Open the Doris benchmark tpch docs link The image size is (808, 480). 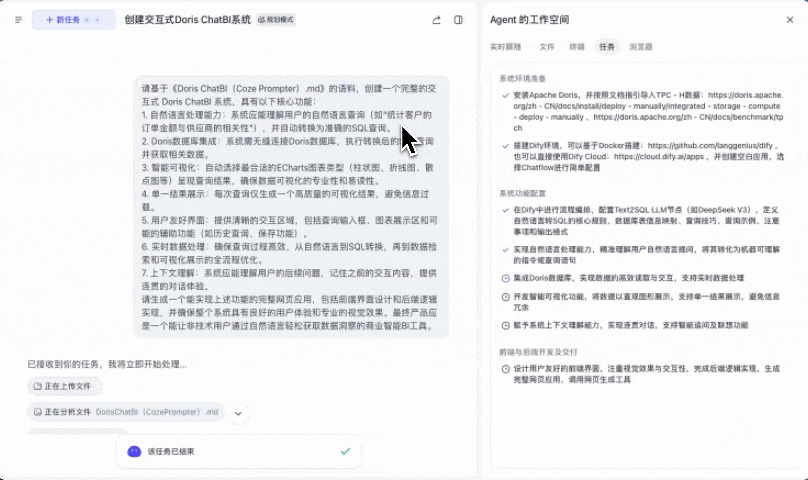(x=648, y=123)
